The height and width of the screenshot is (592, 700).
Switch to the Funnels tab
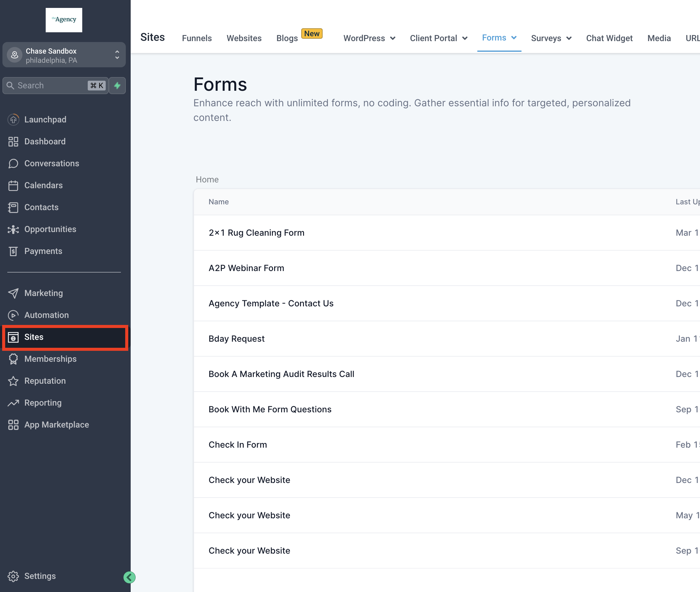[196, 38]
